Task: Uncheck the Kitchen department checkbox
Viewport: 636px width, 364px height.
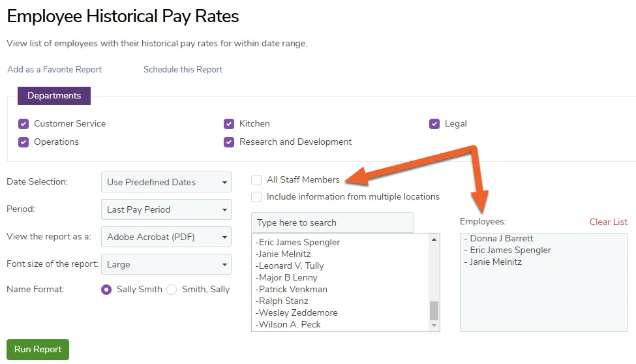Action: click(x=229, y=124)
